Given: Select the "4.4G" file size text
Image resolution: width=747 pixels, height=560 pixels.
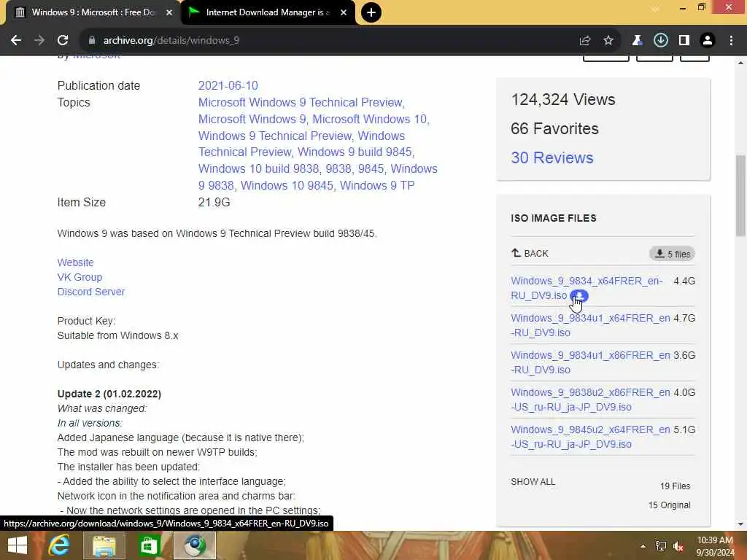Looking at the screenshot, I should pos(684,281).
